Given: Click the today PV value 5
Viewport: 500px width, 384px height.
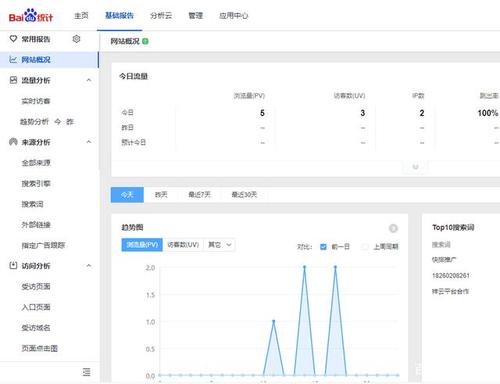Looking at the screenshot, I should [x=262, y=113].
